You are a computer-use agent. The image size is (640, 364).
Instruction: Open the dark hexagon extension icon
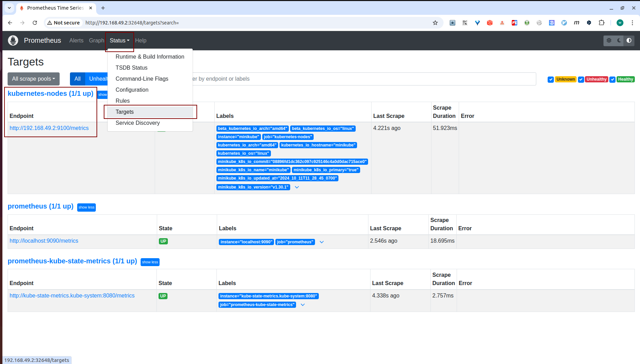point(589,23)
